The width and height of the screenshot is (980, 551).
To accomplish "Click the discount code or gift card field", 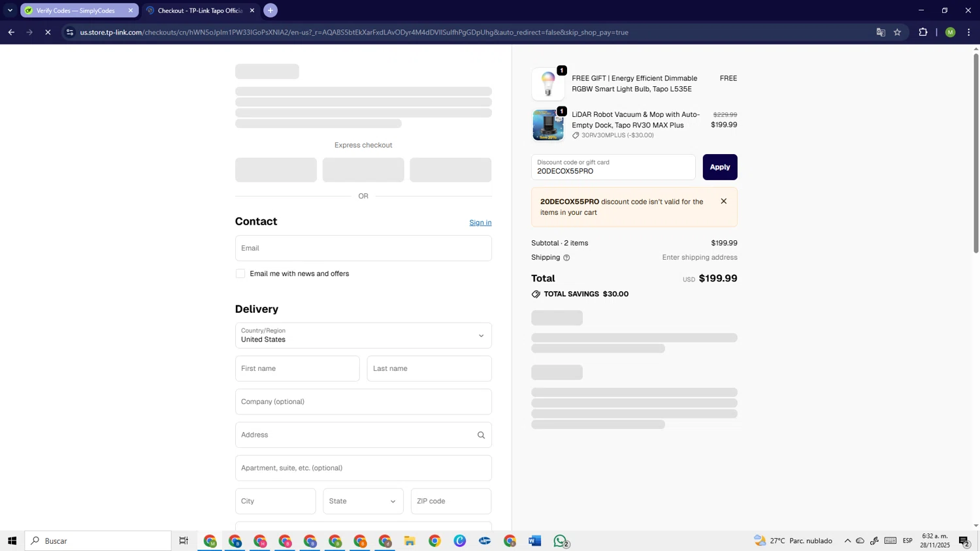I will click(613, 167).
